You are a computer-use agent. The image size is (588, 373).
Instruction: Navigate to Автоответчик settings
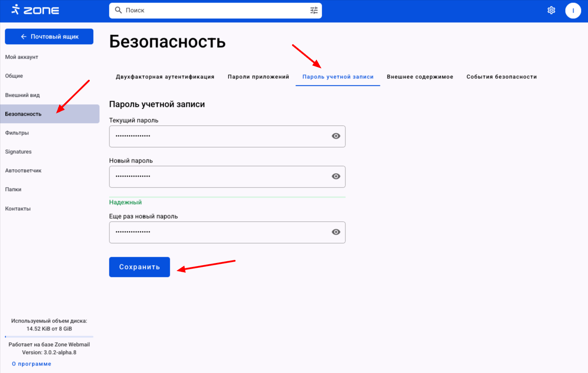click(23, 171)
